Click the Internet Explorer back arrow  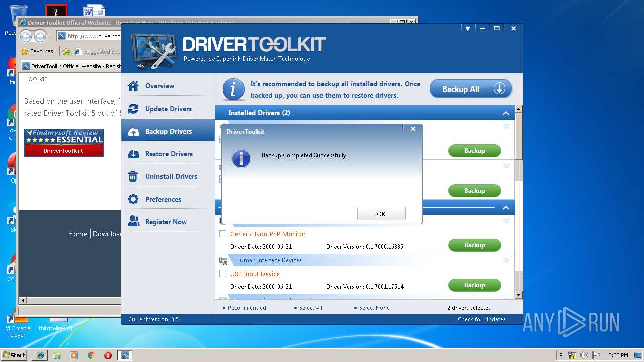[26, 36]
